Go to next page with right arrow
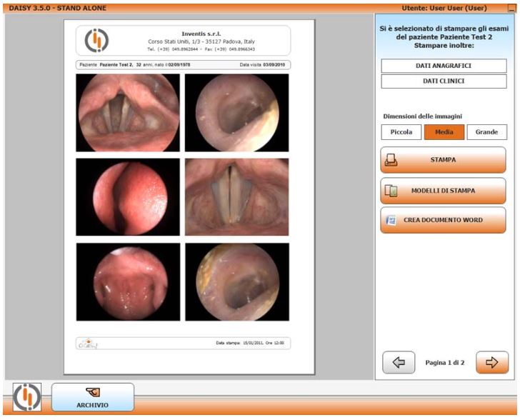Viewport: 520px width, 420px height. [491, 362]
